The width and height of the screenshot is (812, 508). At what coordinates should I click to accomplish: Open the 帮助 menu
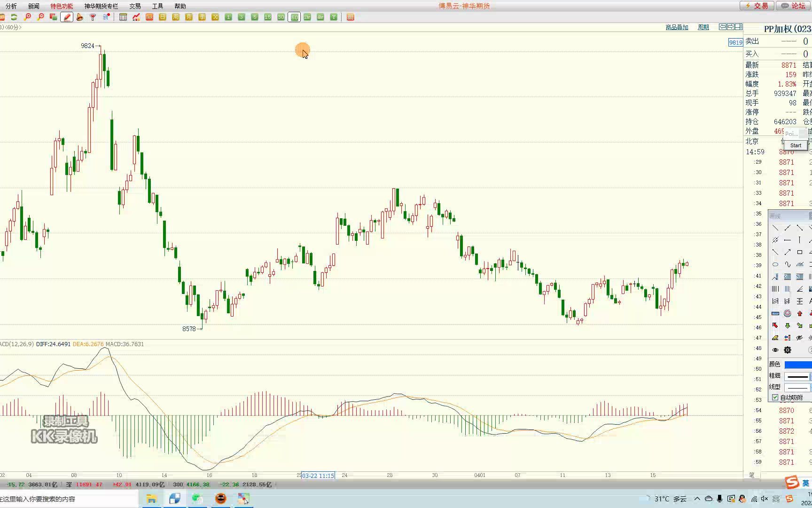coord(180,6)
